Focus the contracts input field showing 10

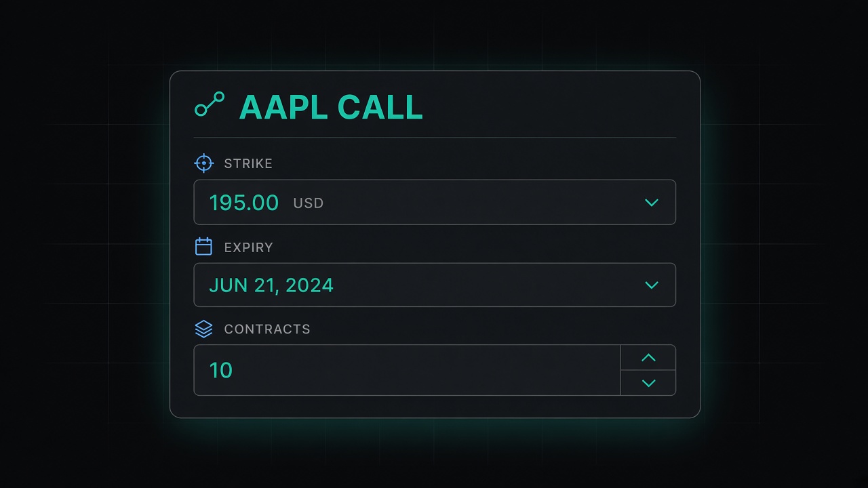408,370
